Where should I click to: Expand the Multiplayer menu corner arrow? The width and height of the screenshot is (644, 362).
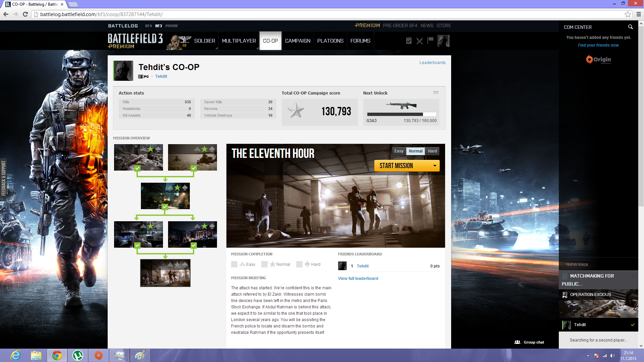[x=257, y=48]
